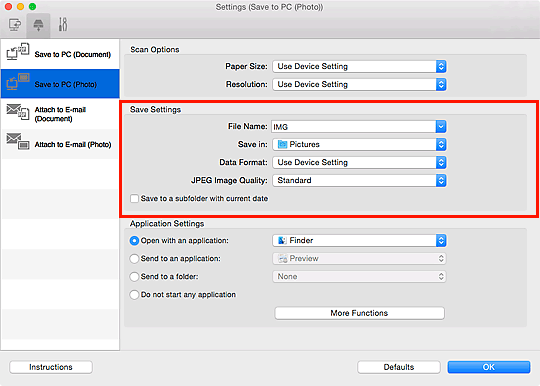Screen dimensions: 540x386
Task: Open the Paper Size dropdown
Action: (359, 66)
